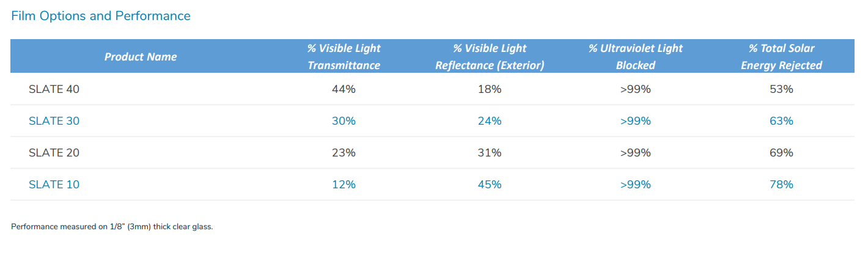This screenshot has height=258, width=868.
Task: Click the 18% reflectance value
Action: [x=490, y=89]
